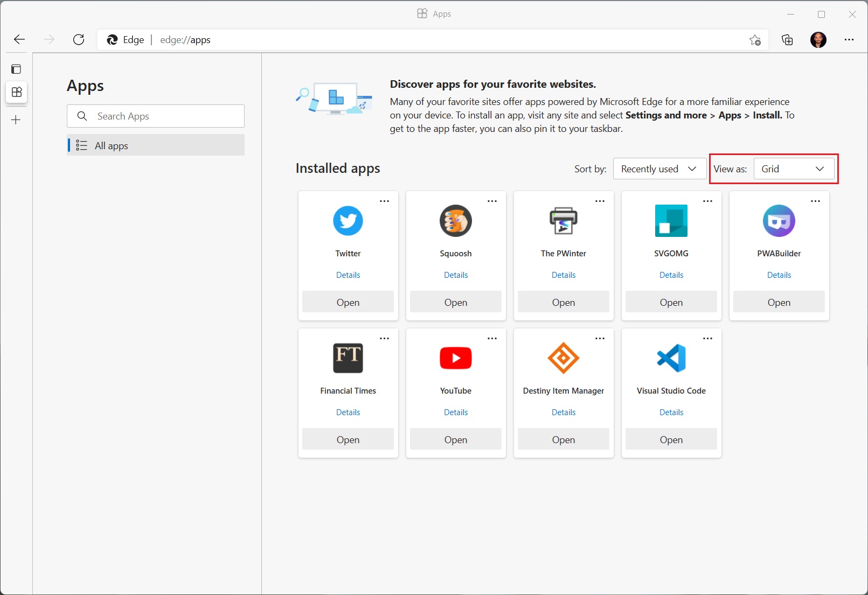Screen dimensions: 868x595
Task: Open the PWABuilder app icon
Action: (x=779, y=221)
